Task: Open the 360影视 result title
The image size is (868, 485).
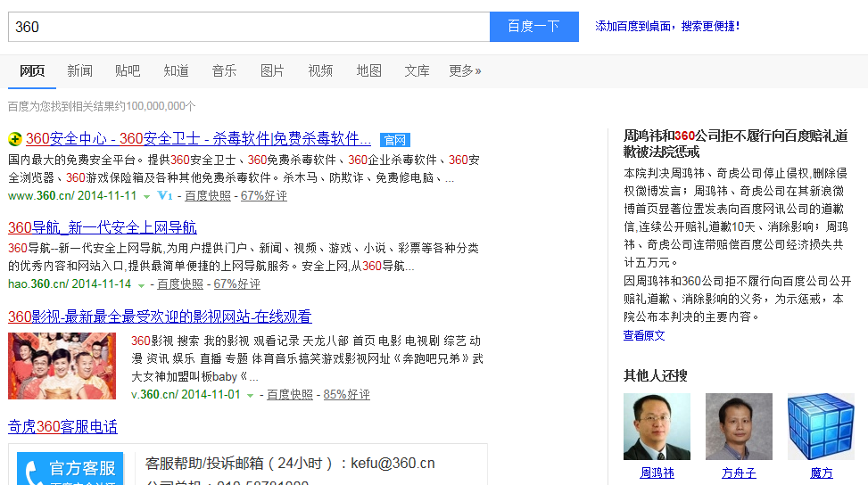Action: [160, 316]
